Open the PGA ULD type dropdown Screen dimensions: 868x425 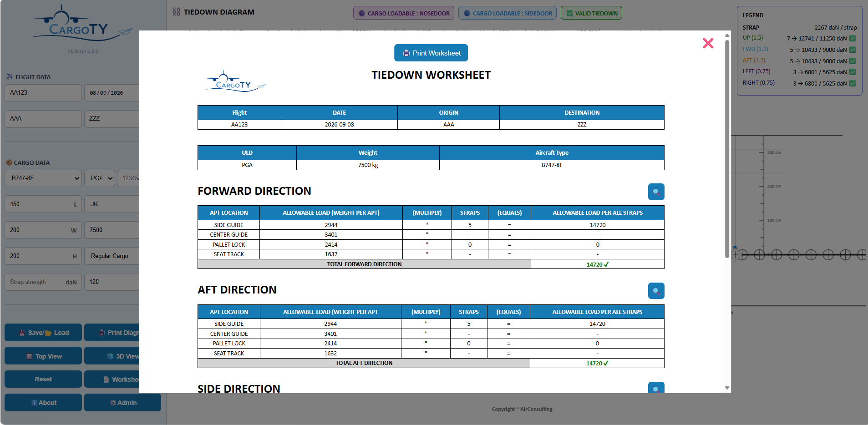(99, 178)
